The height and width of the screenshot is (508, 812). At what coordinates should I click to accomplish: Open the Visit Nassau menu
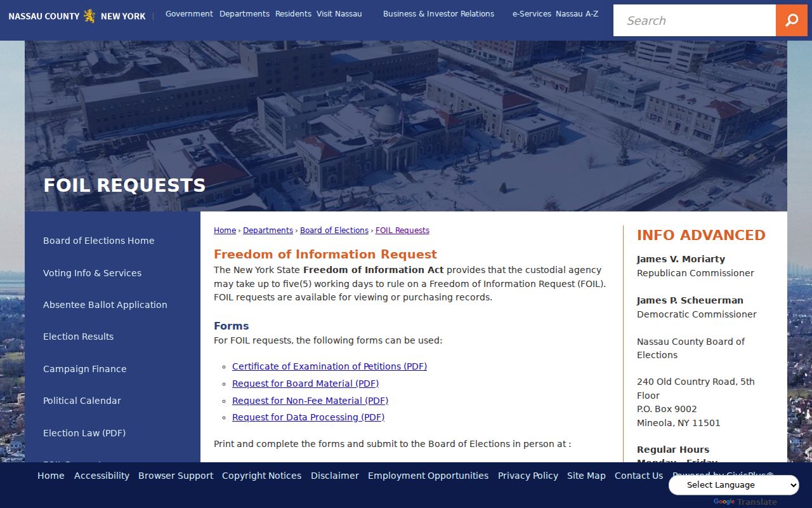tap(339, 13)
